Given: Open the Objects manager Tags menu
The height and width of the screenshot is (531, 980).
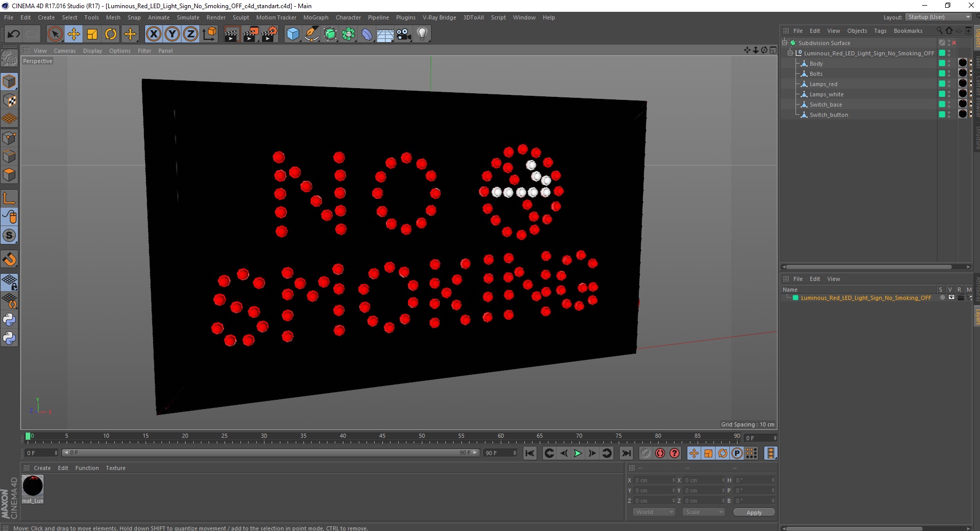Looking at the screenshot, I should [880, 31].
